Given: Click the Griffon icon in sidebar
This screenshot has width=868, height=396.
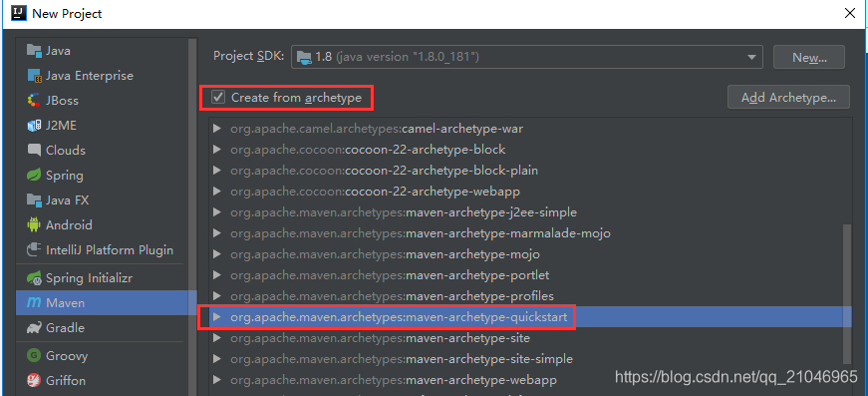Looking at the screenshot, I should (x=34, y=380).
